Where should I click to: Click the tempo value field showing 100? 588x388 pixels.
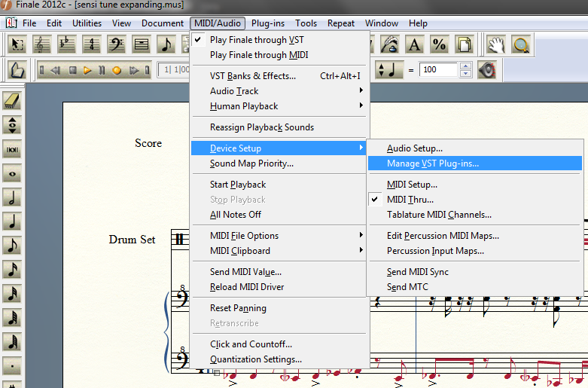[x=438, y=70]
